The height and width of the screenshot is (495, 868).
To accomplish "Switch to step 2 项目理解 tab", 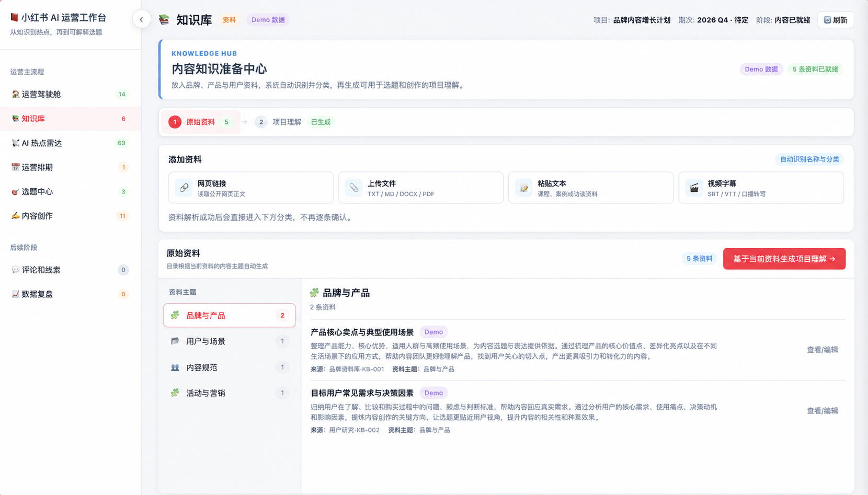I will (294, 122).
